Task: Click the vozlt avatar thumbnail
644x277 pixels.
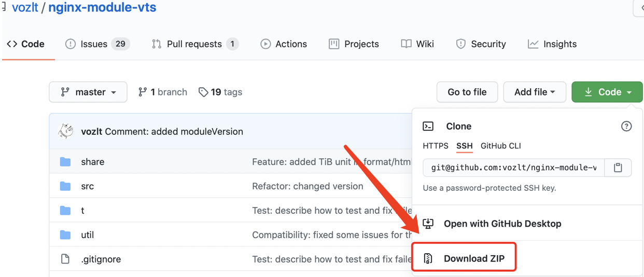Action: point(66,131)
